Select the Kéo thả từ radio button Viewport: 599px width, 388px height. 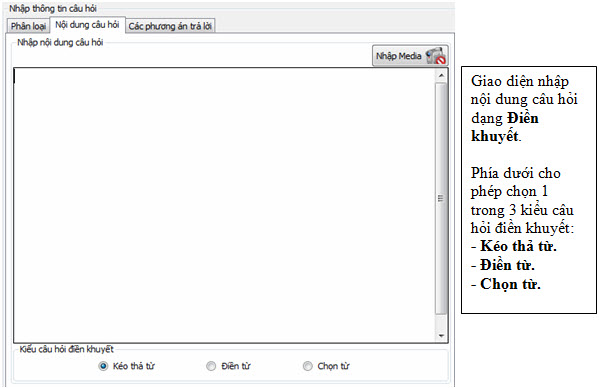[x=103, y=366]
